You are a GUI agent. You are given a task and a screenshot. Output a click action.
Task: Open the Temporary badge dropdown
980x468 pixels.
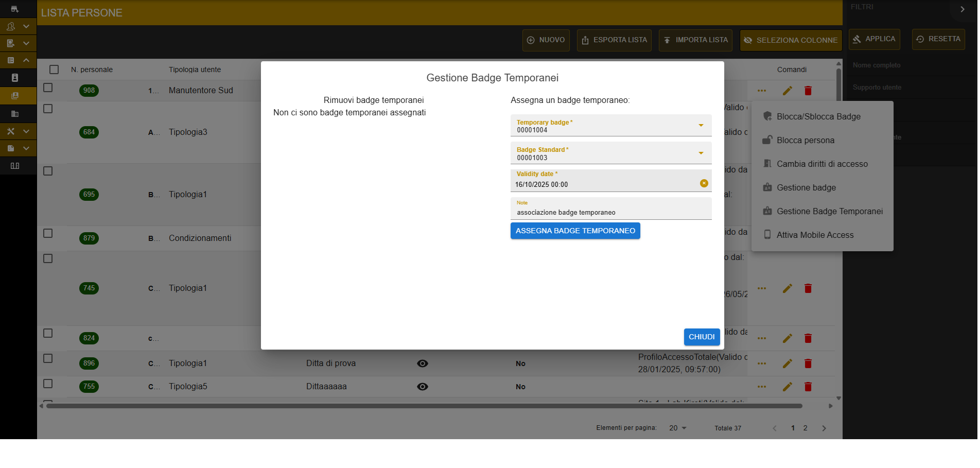pos(611,126)
